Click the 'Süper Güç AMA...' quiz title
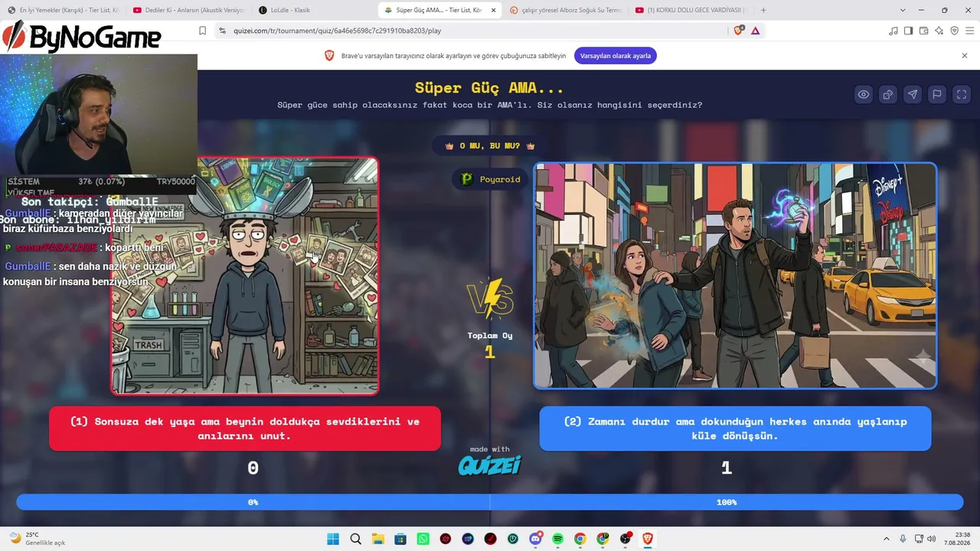 pyautogui.click(x=489, y=88)
